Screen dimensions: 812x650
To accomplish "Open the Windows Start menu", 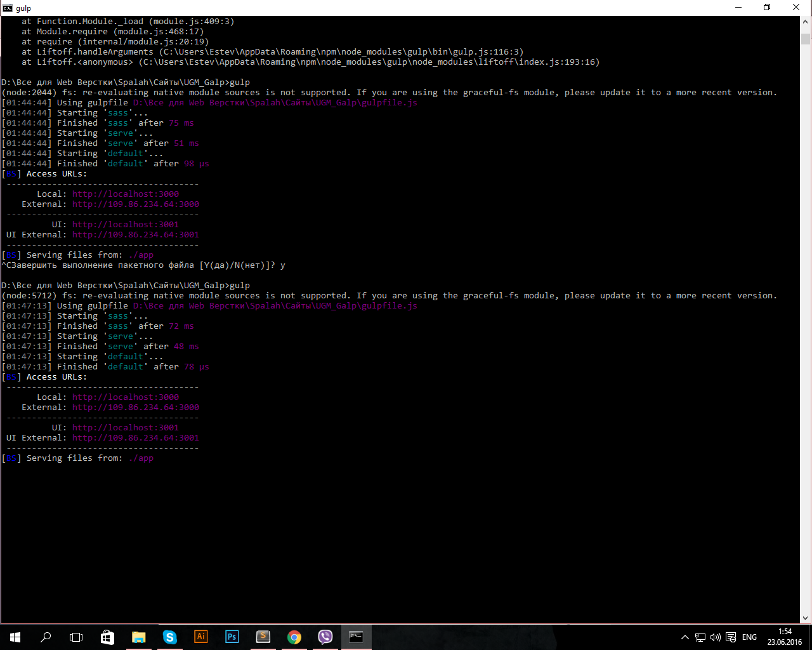I will click(x=15, y=637).
